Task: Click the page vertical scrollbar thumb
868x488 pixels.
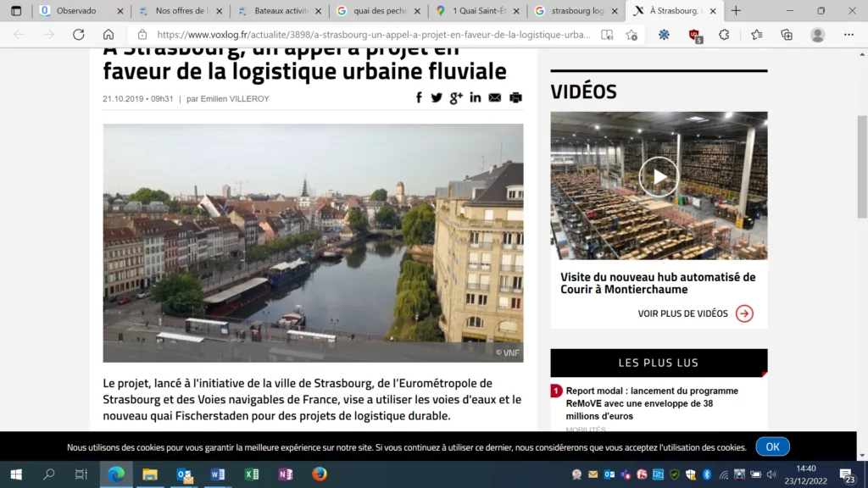Action: [862, 167]
